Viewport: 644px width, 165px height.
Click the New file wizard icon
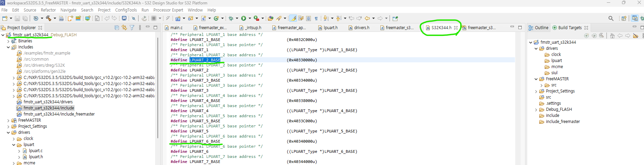(5, 18)
